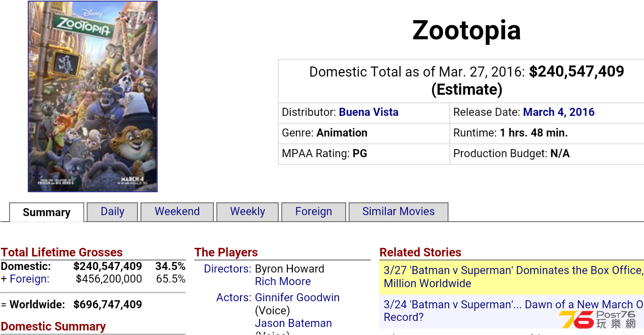Select the Foreign tab
The image size is (644, 335).
tap(313, 212)
